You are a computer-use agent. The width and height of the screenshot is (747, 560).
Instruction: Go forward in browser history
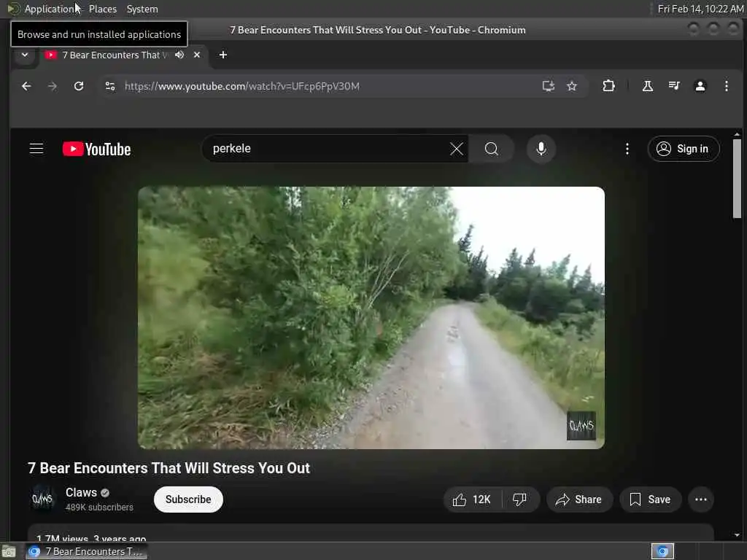pos(53,86)
